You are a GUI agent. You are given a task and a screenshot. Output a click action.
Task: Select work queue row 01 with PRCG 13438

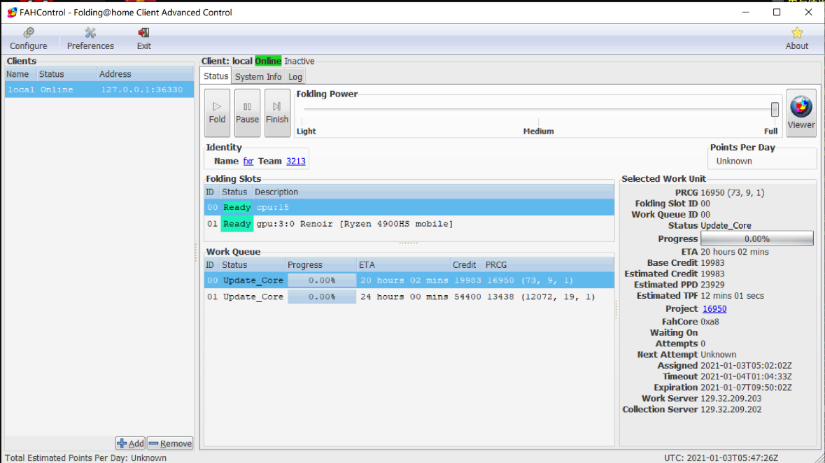pos(409,297)
